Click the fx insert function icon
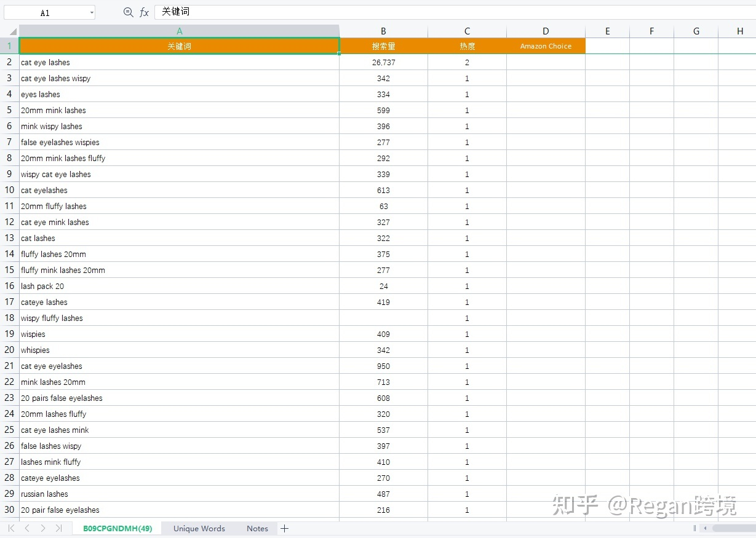 [144, 11]
